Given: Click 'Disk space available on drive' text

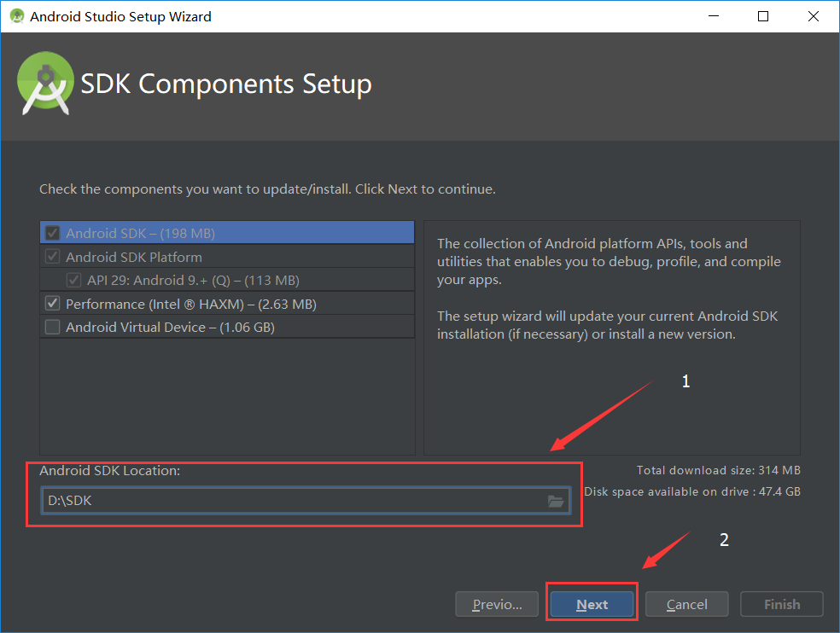Looking at the screenshot, I should point(692,491).
